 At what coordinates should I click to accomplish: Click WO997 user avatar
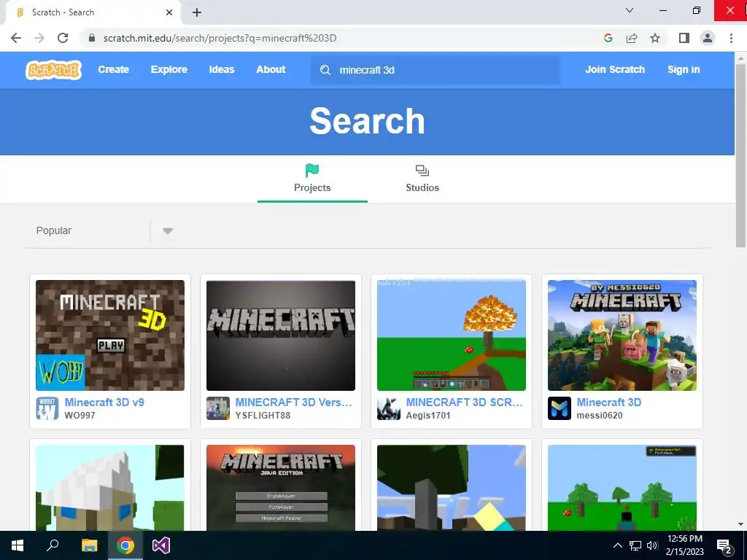[47, 408]
